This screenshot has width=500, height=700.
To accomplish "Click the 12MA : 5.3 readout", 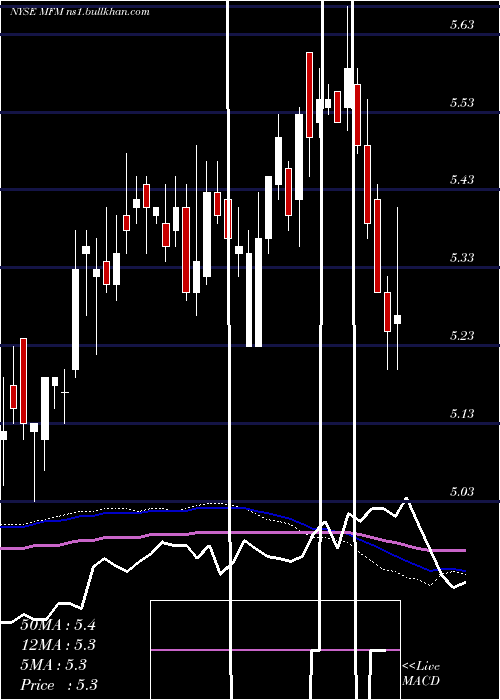I will tap(58, 645).
